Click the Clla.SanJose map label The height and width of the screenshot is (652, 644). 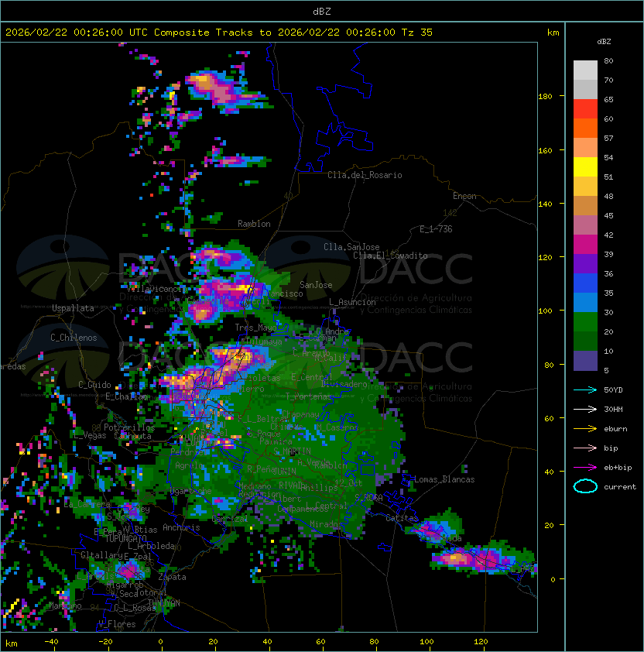[x=351, y=247]
